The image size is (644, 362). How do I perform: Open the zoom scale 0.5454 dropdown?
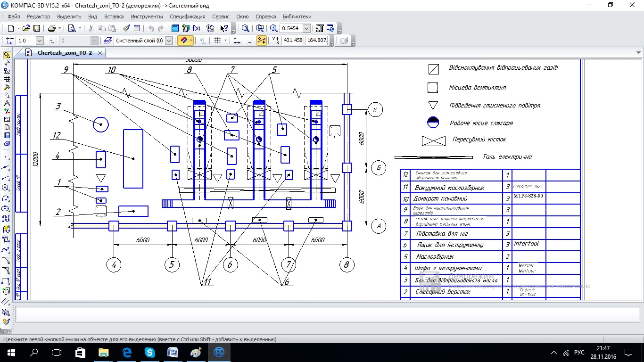[x=306, y=28]
